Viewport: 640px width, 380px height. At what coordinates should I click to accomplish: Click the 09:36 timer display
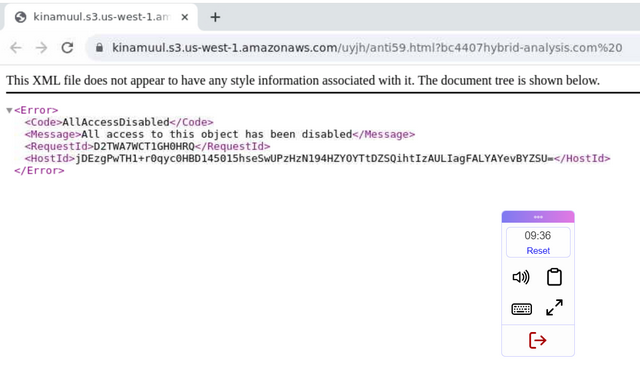(x=538, y=236)
